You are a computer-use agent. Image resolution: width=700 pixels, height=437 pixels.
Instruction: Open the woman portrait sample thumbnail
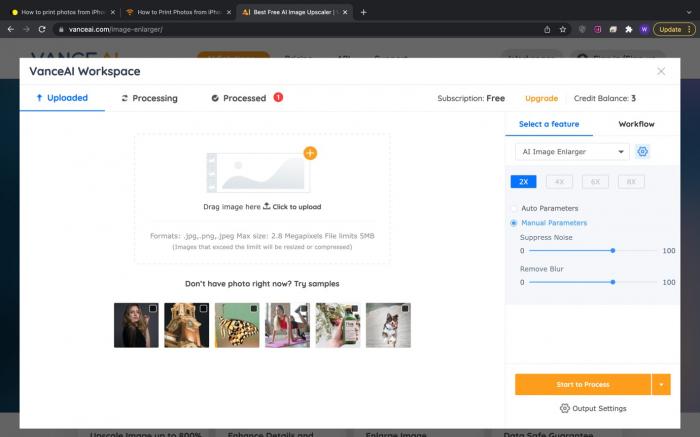136,325
